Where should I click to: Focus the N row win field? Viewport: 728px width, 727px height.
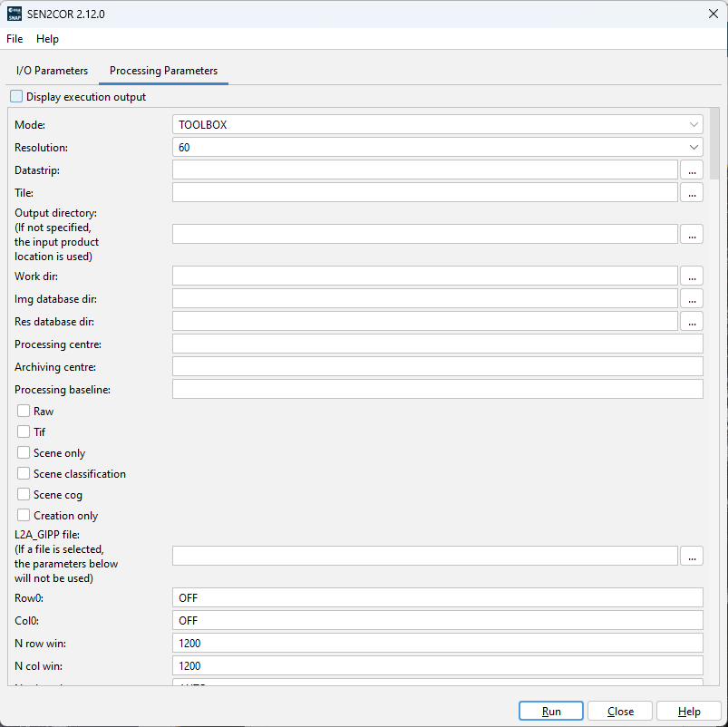(x=437, y=643)
